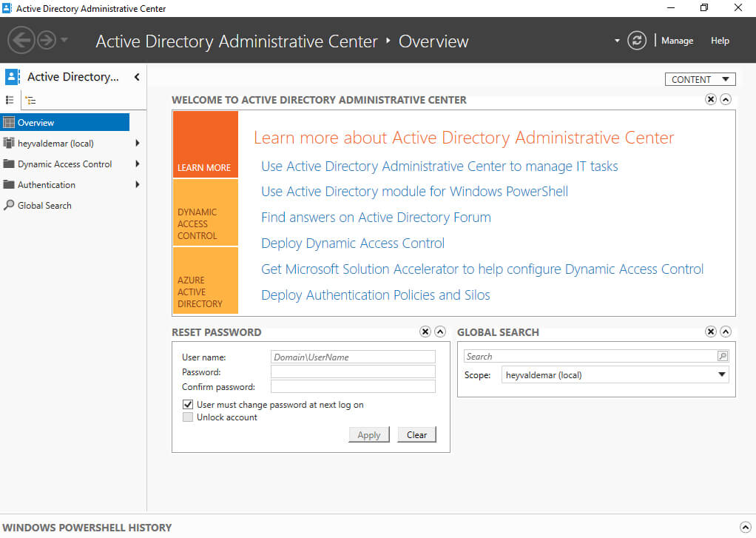Select the LEARN MORE tile
Screen dimensions: 756x538
coord(206,144)
